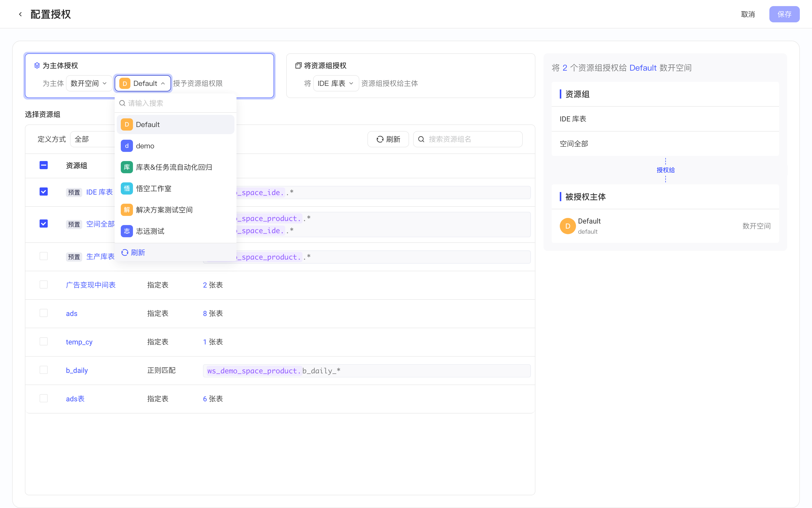The width and height of the screenshot is (812, 508).
Task: Select 悟空工作室 workspace option
Action: (176, 188)
